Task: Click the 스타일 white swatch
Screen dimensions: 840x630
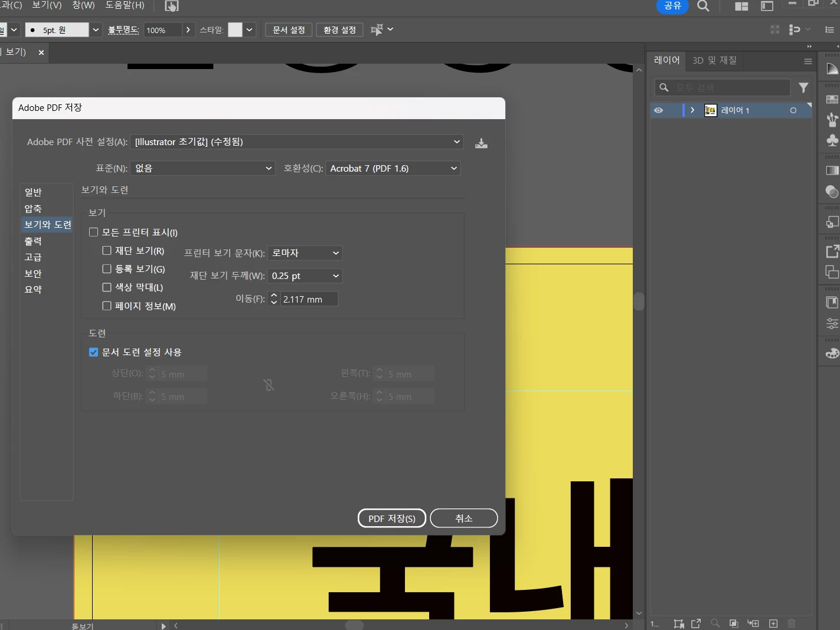Action: pyautogui.click(x=235, y=29)
